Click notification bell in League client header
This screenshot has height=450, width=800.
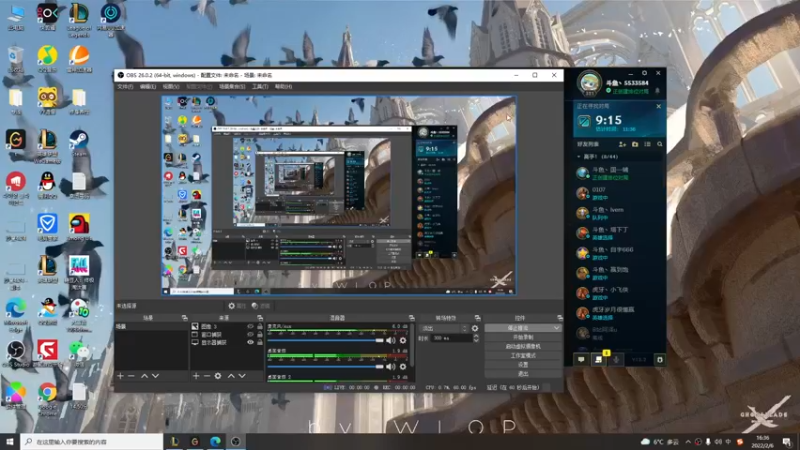coord(657,91)
